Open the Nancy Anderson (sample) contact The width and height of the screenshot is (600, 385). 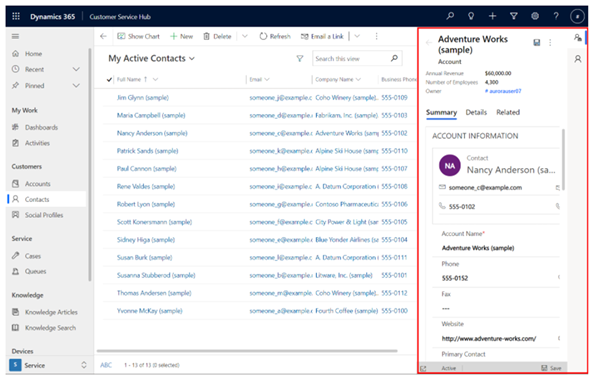[x=152, y=133]
